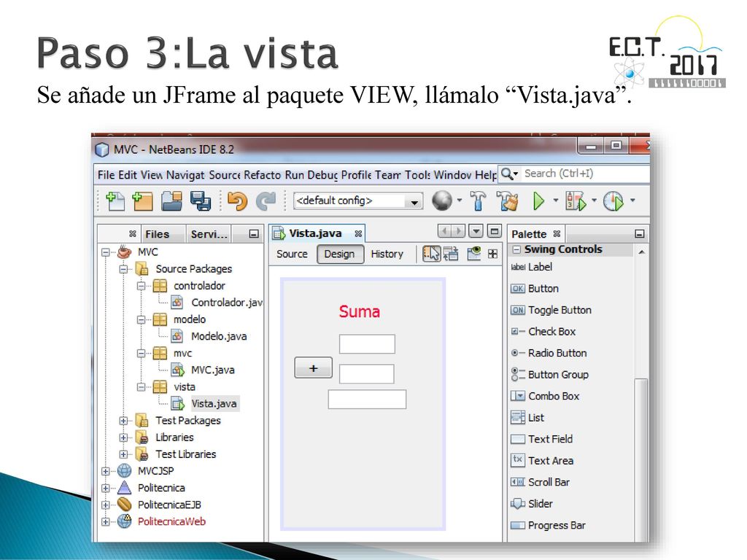Viewport: 747px width, 560px height.
Task: Click the search magnifier icon
Action: 507,174
